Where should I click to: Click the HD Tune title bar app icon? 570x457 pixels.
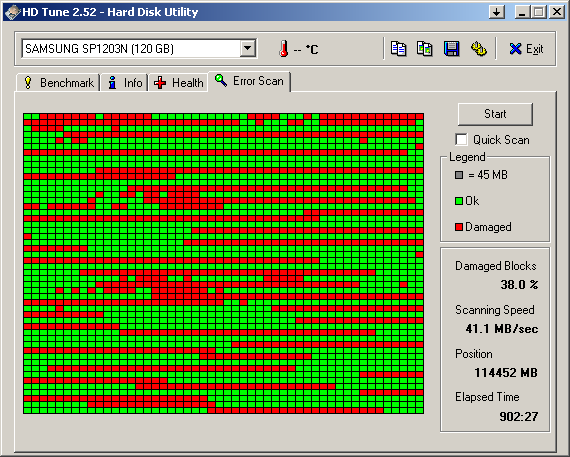coord(12,12)
